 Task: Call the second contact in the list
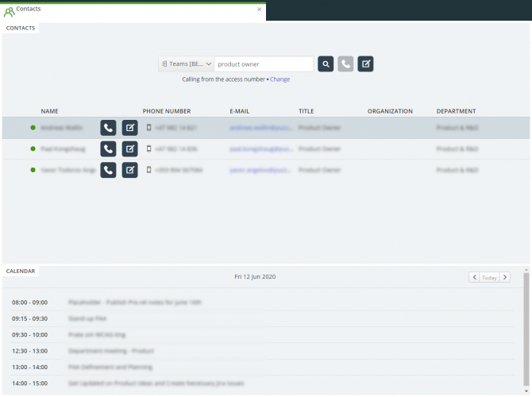pyautogui.click(x=108, y=148)
